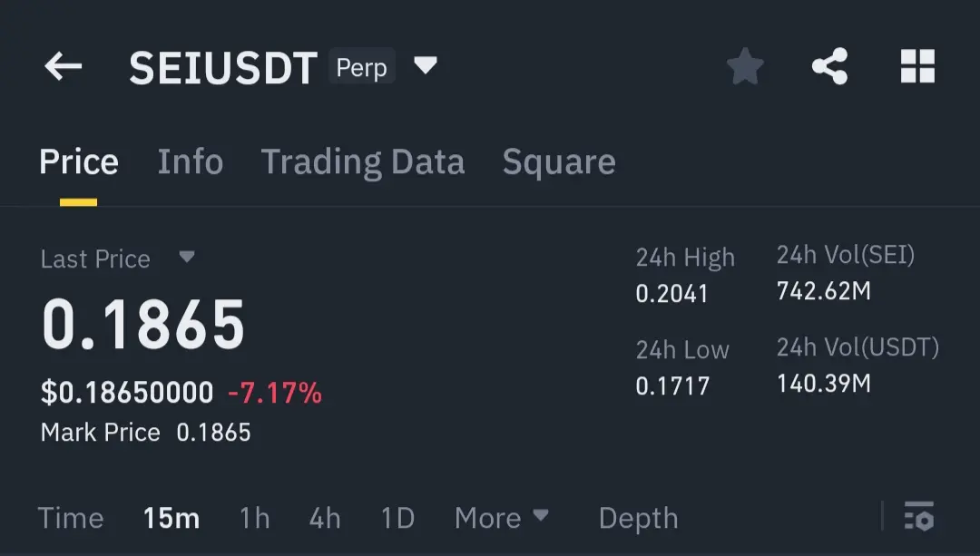Screen dimensions: 980x556
Task: Expand the SEIUSDT pair selector arrow
Action: tap(425, 65)
